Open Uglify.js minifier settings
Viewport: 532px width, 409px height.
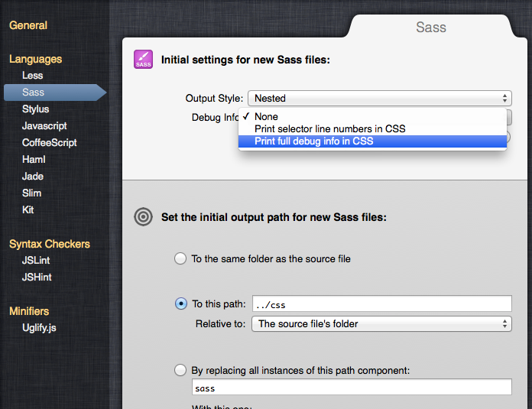point(39,328)
